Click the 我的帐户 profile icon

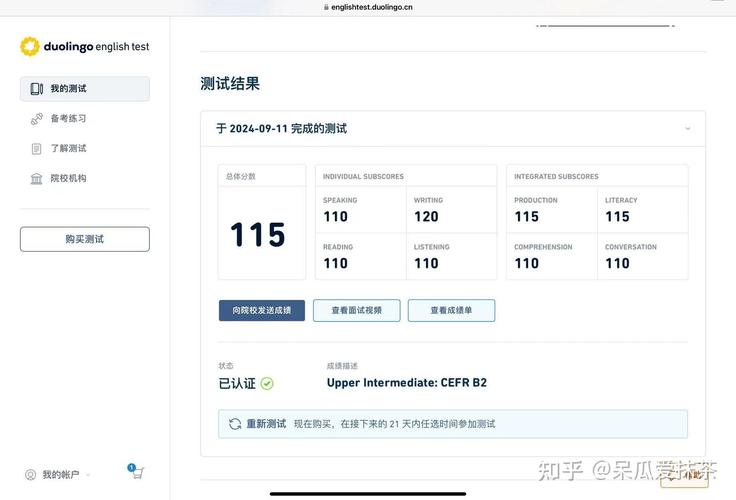point(31,475)
